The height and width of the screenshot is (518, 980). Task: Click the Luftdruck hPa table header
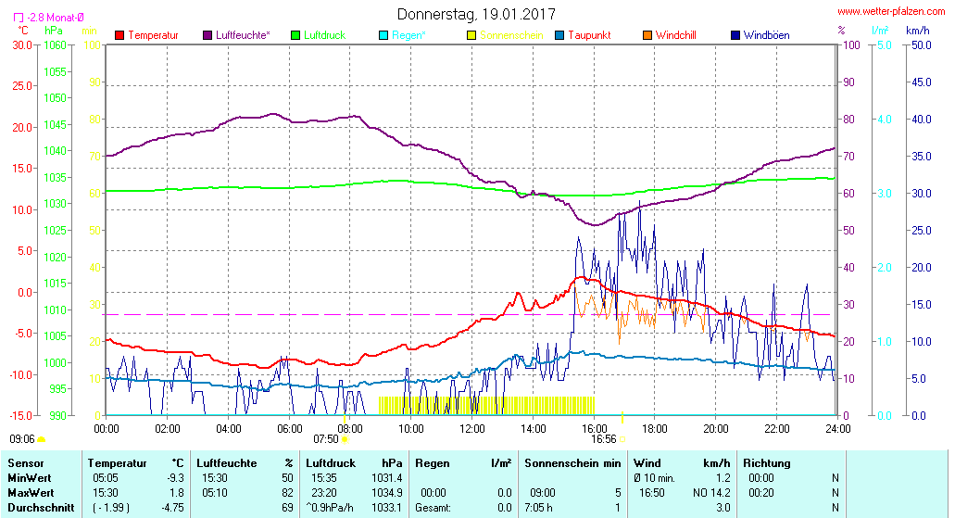tap(354, 463)
